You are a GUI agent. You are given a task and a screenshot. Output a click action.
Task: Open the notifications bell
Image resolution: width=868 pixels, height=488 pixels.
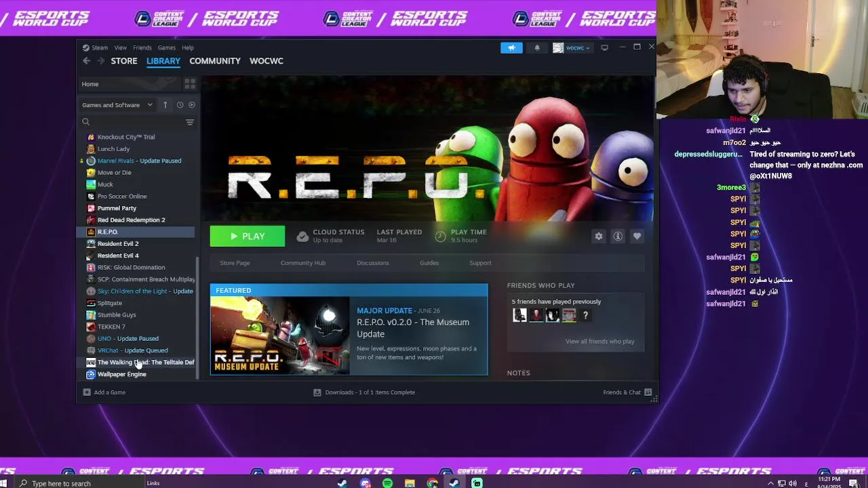[537, 47]
